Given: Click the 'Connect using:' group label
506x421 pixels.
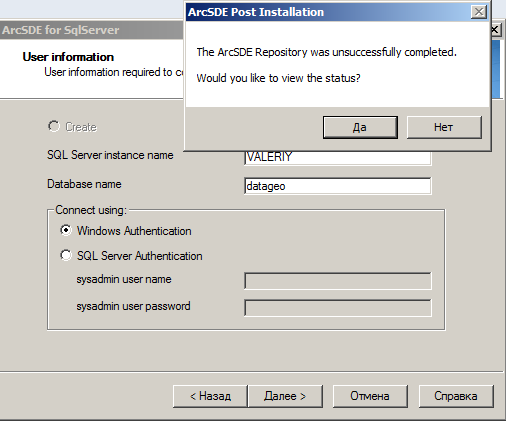Looking at the screenshot, I should tap(91, 210).
